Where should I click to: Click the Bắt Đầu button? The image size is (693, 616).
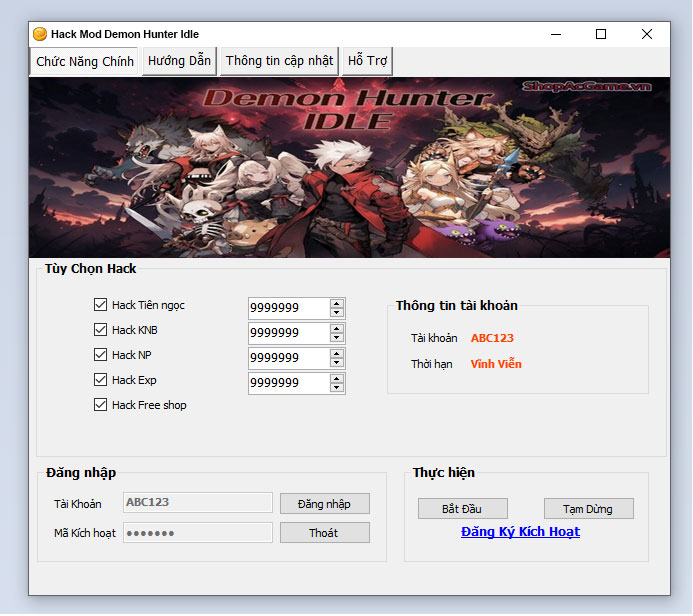click(463, 509)
